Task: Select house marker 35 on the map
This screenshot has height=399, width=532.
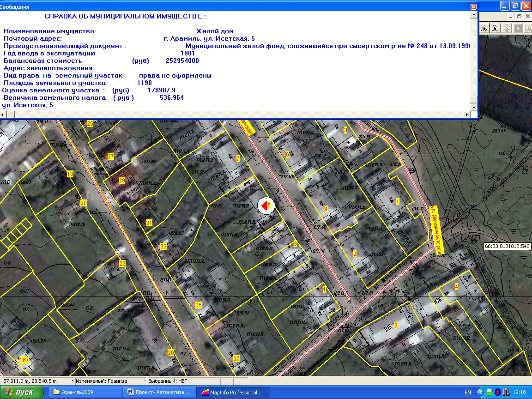Action: [x=197, y=305]
